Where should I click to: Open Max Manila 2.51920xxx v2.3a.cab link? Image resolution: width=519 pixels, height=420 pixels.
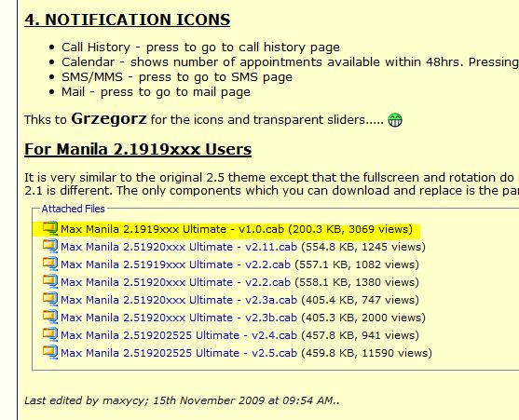pyautogui.click(x=179, y=300)
